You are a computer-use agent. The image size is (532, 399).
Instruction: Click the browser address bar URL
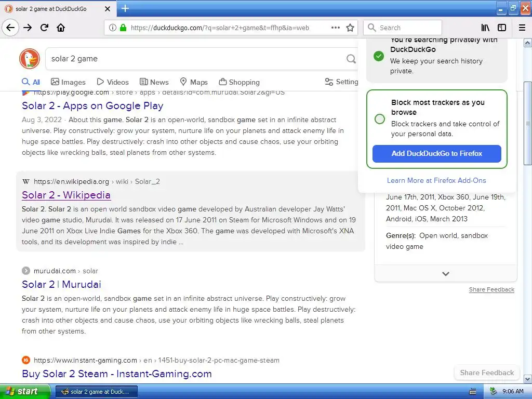click(x=220, y=28)
